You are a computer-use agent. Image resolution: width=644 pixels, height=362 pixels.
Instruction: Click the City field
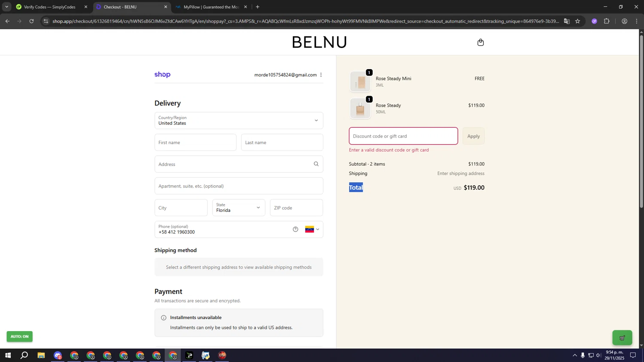(181, 208)
